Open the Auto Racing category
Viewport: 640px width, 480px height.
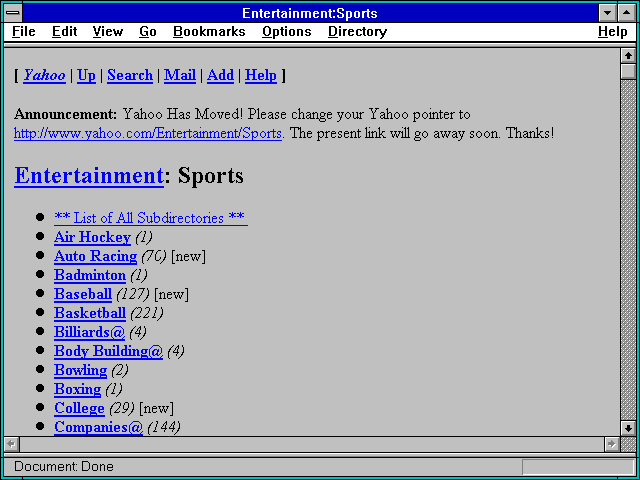pyautogui.click(x=96, y=256)
